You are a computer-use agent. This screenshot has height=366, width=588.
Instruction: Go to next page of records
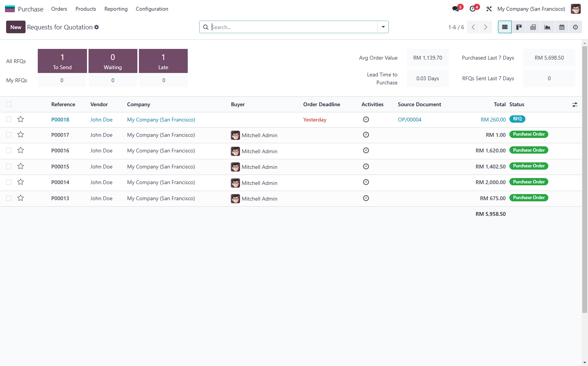486,27
